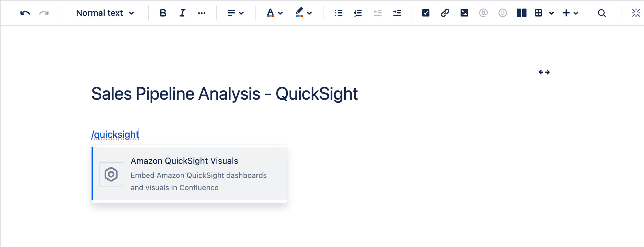Expand the highlight color chevron
Image resolution: width=644 pixels, height=247 pixels.
tap(309, 13)
